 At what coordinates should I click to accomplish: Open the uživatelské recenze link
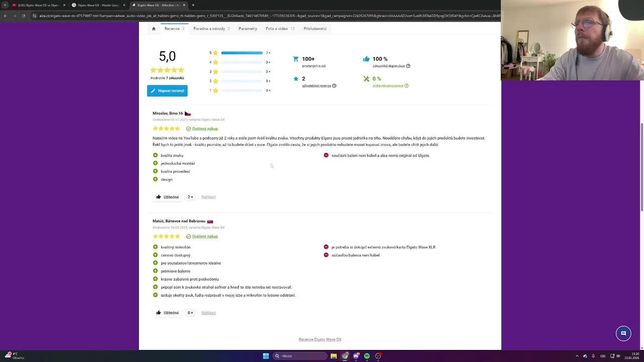coord(316,86)
